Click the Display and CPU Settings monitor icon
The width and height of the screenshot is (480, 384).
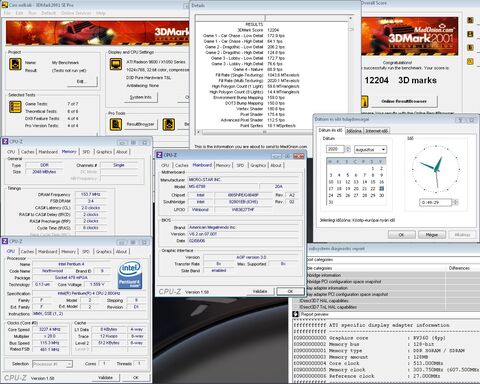[x=116, y=64]
